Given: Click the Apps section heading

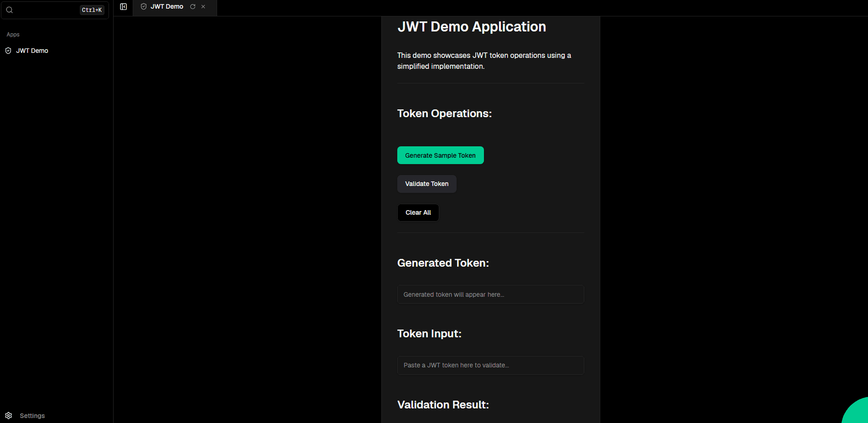Looking at the screenshot, I should click(13, 34).
